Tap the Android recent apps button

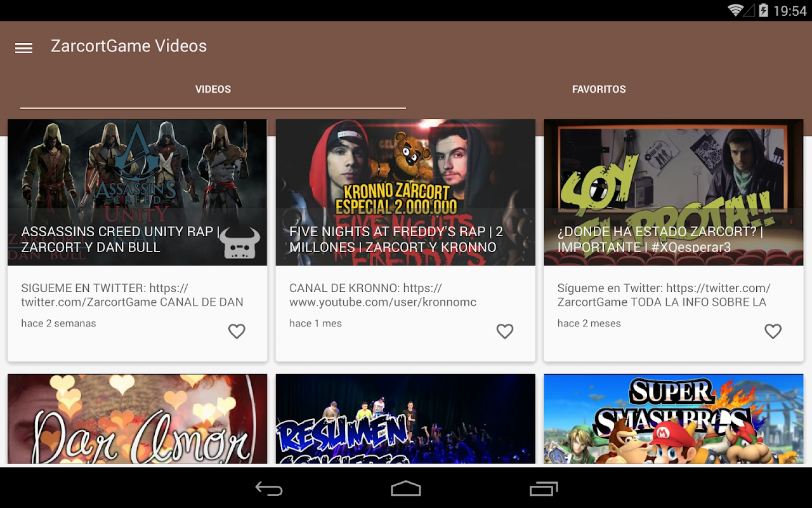point(544,488)
